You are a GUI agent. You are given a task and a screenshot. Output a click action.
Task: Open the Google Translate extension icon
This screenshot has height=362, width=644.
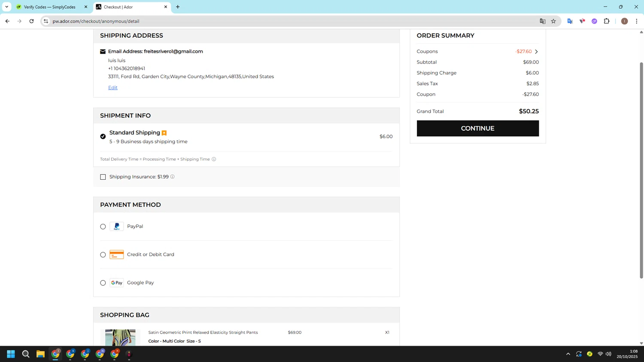tap(570, 21)
